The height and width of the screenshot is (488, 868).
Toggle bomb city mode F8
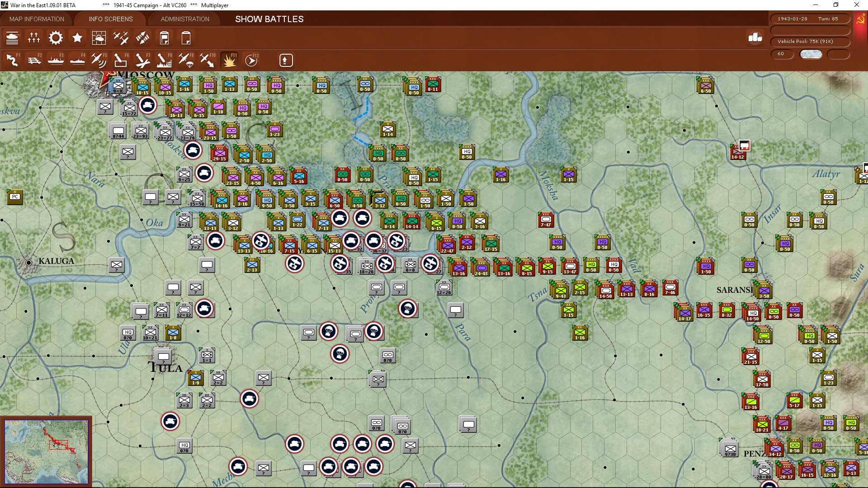(164, 60)
